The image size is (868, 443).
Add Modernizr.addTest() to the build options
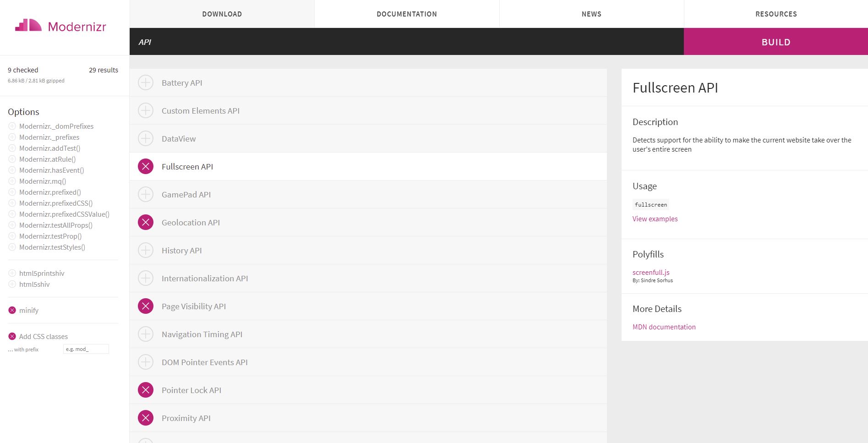pos(12,148)
